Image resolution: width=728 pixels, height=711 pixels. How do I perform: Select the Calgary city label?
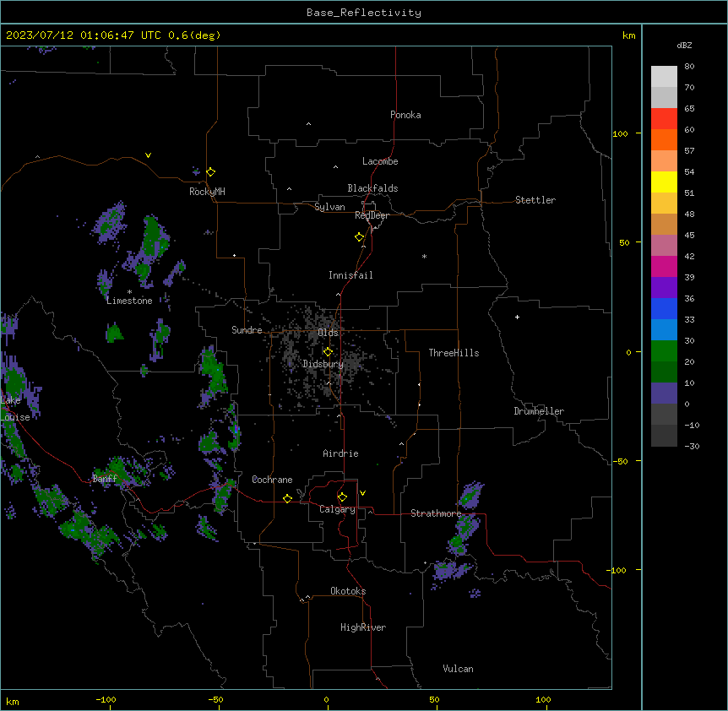tap(337, 509)
